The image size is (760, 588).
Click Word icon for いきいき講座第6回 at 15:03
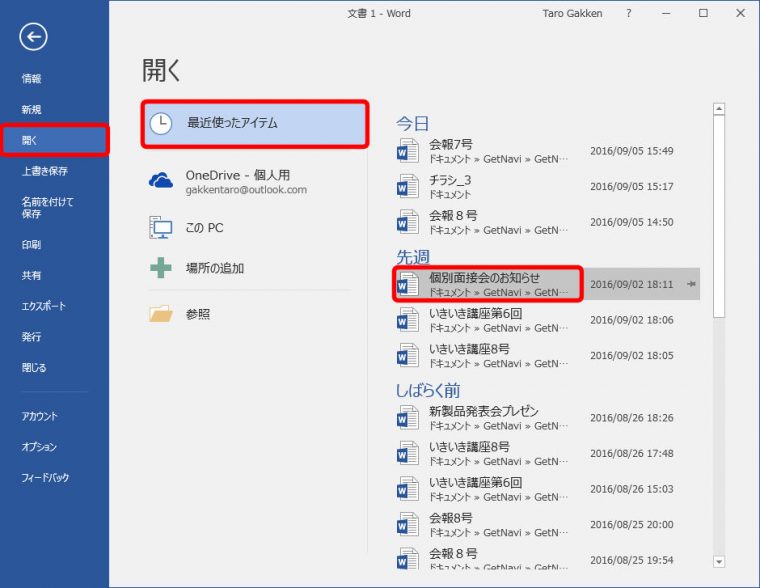408,489
